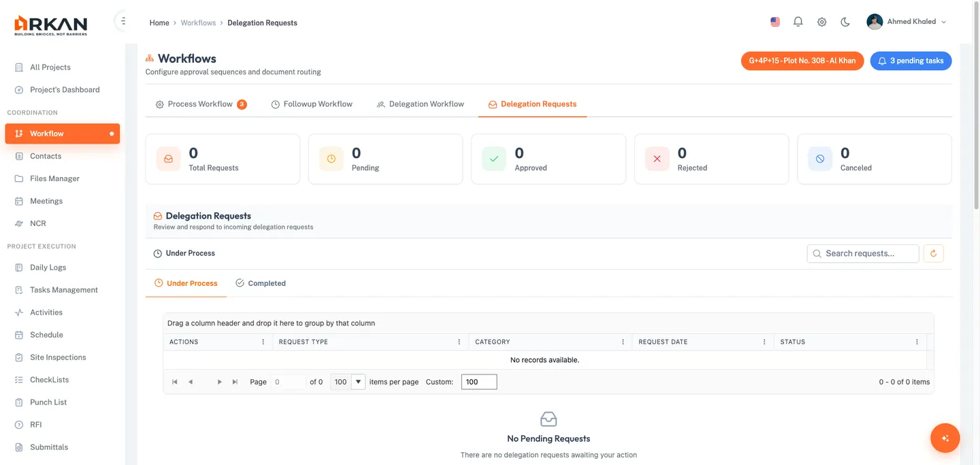Open the Request Type column menu
This screenshot has width=980, height=465.
pyautogui.click(x=459, y=342)
